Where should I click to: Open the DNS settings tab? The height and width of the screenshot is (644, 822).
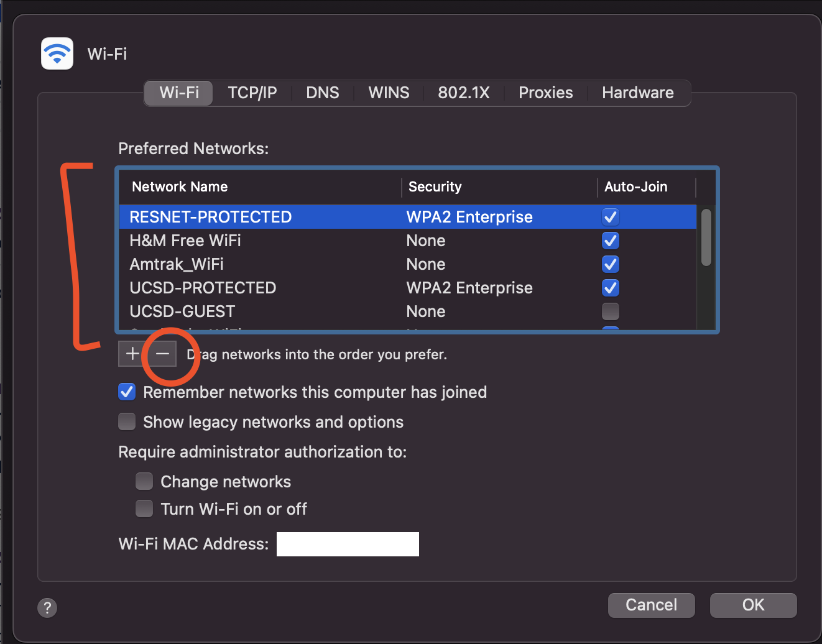point(322,93)
